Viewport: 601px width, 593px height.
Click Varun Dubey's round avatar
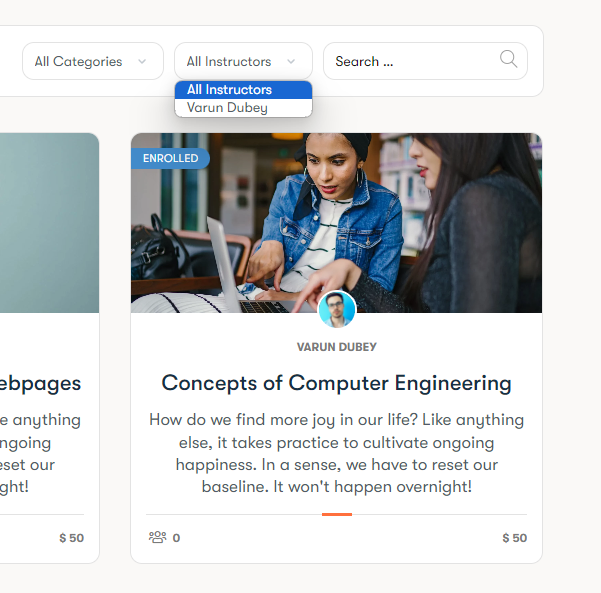337,310
